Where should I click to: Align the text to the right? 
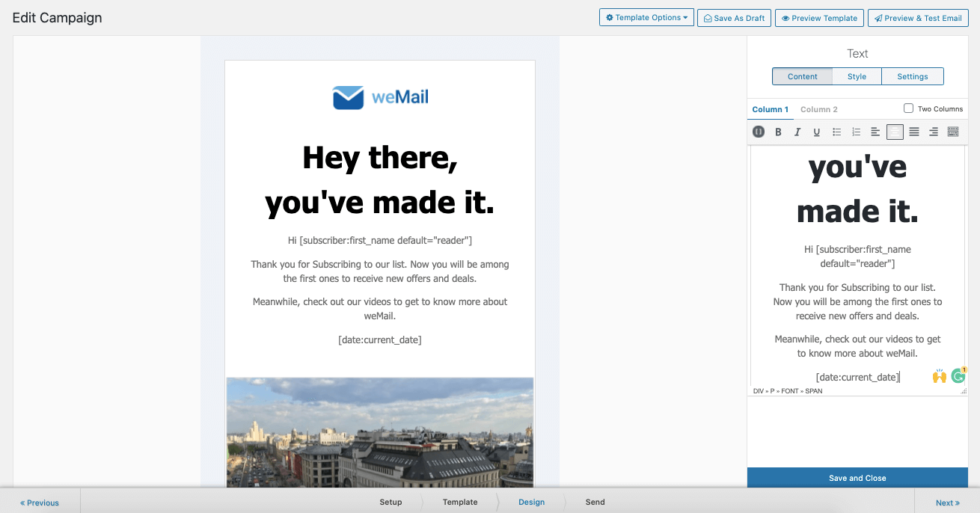pos(934,132)
